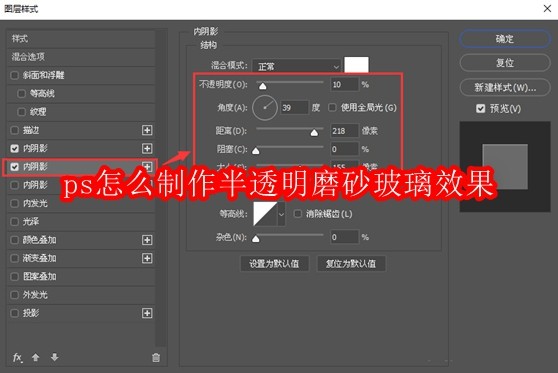Click the 距离 slider handle
This screenshot has width=558, height=373.
[314, 133]
